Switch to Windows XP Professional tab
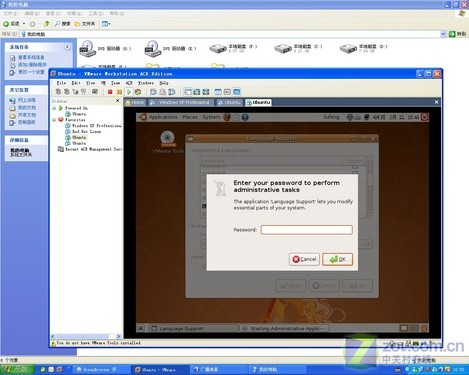Viewport: 469px width, 375px height. coord(180,102)
